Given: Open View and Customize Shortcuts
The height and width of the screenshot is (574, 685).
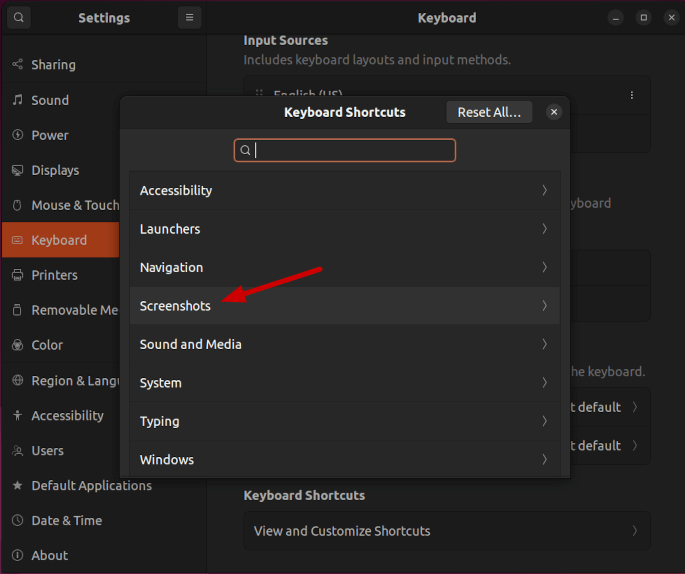Looking at the screenshot, I should click(446, 531).
